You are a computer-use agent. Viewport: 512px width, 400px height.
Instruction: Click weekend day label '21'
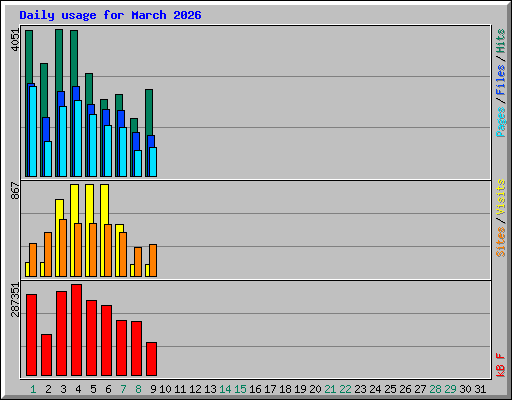coord(330,389)
